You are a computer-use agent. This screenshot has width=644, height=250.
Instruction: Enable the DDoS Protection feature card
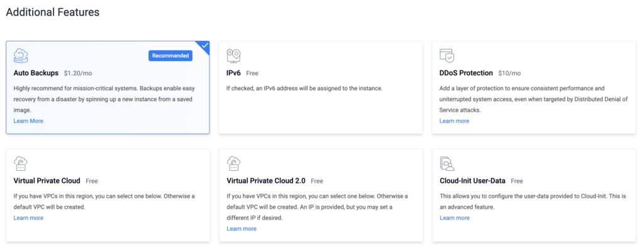[x=533, y=87]
